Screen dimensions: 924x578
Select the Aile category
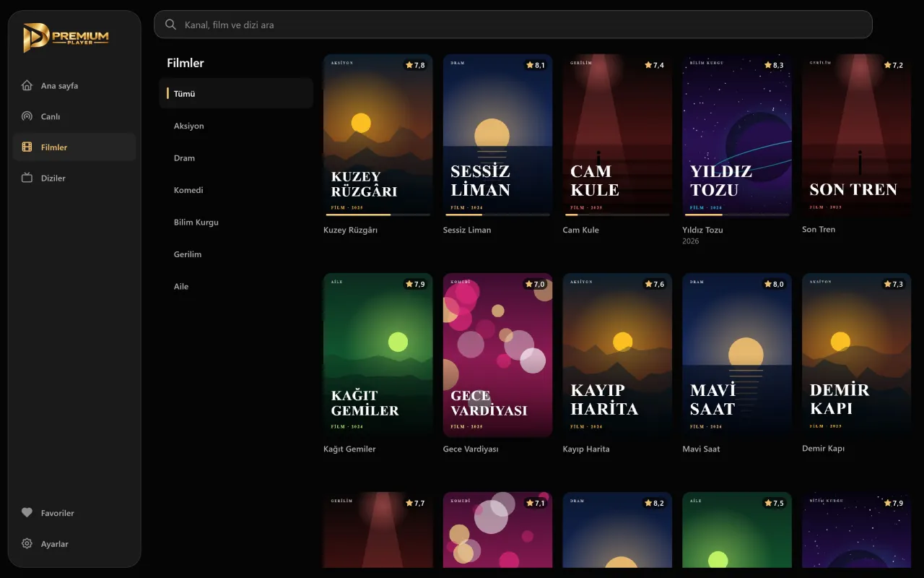tap(236, 287)
